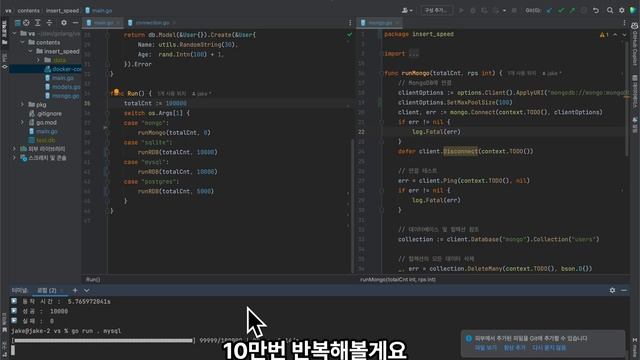The width and height of the screenshot is (640, 360).
Task: Collapse the contents folder
Action: 22,42
